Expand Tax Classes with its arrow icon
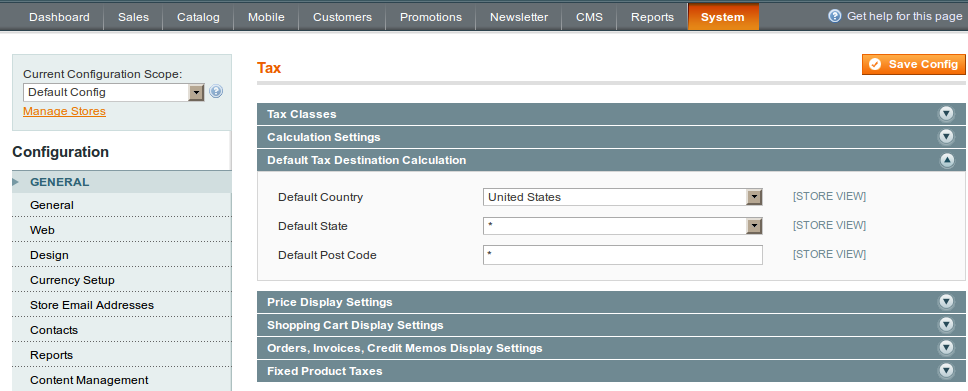The height and width of the screenshot is (391, 968). 946,114
